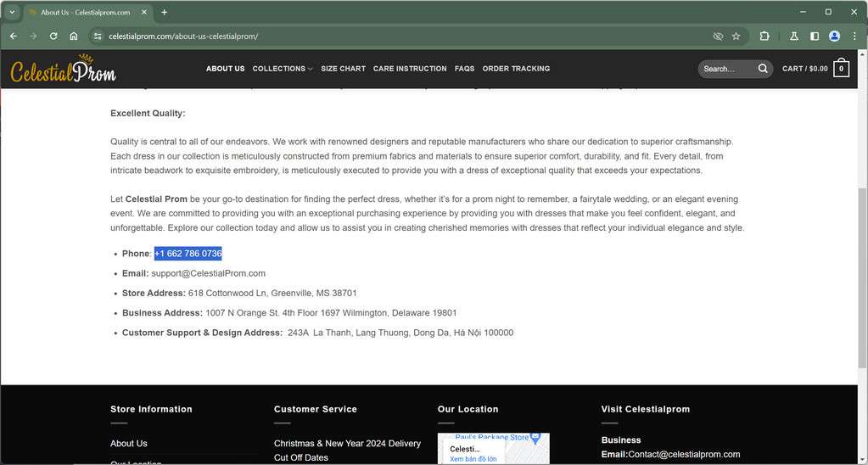Screen dimensions: 868x465
Task: Open the browser home page
Action: (73, 36)
